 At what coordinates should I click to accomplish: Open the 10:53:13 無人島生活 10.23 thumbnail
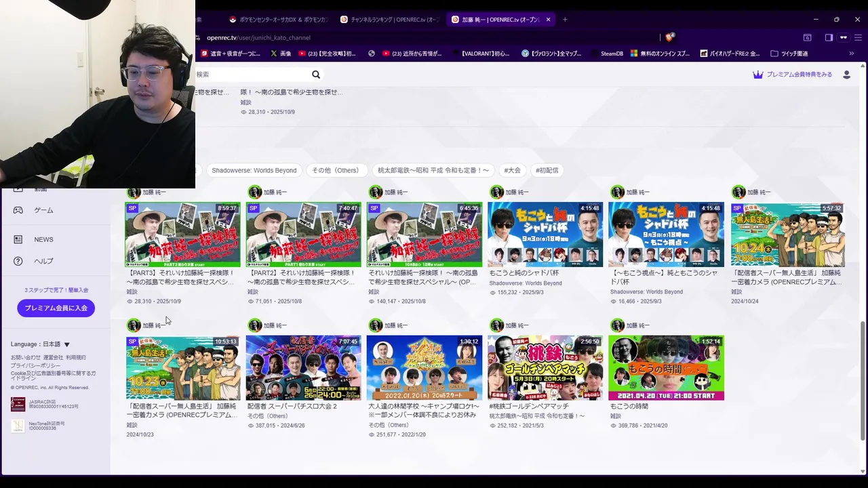click(182, 367)
